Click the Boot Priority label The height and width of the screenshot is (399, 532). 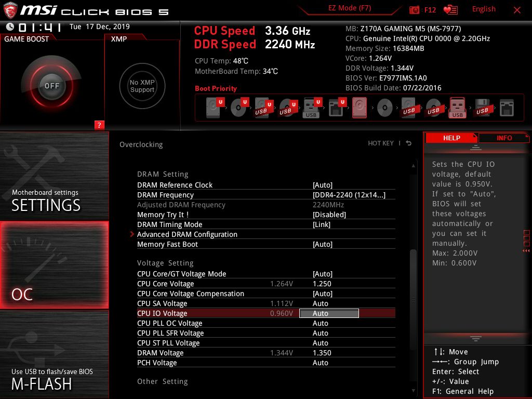(216, 88)
